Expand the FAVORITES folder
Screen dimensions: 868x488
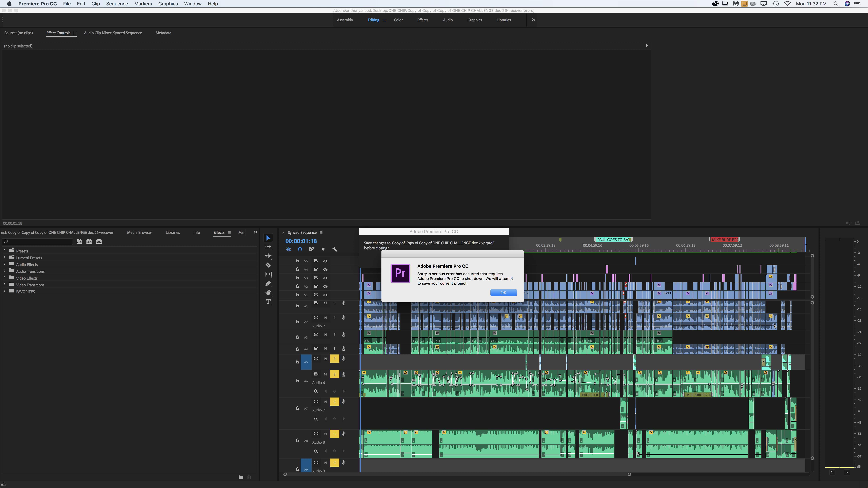(x=4, y=291)
